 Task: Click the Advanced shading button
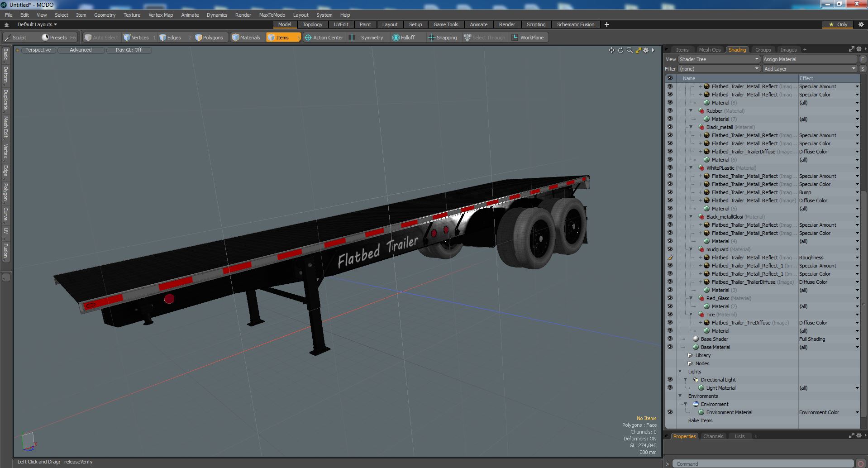pos(81,50)
